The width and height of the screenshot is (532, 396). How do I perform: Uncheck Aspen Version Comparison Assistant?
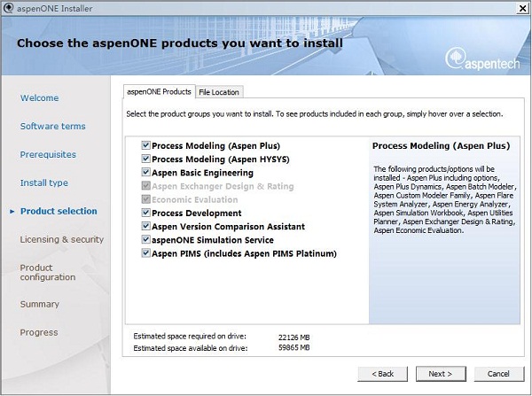point(145,227)
